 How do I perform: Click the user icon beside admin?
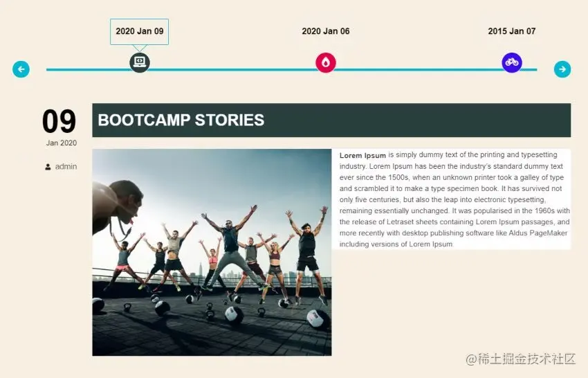[x=48, y=167]
